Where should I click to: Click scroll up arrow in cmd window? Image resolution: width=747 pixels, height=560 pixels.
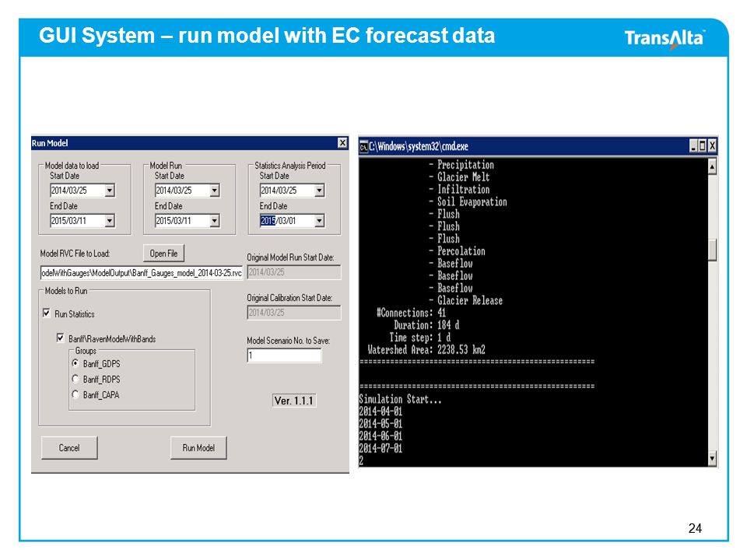pos(712,166)
